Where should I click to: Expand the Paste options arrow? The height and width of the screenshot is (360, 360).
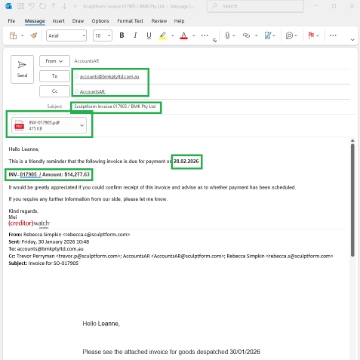coord(23,36)
